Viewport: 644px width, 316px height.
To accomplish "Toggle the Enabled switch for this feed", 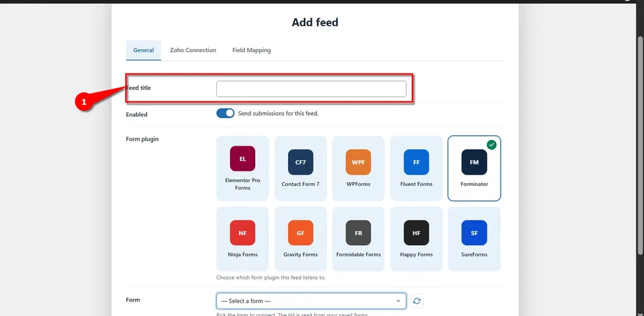I will 225,113.
